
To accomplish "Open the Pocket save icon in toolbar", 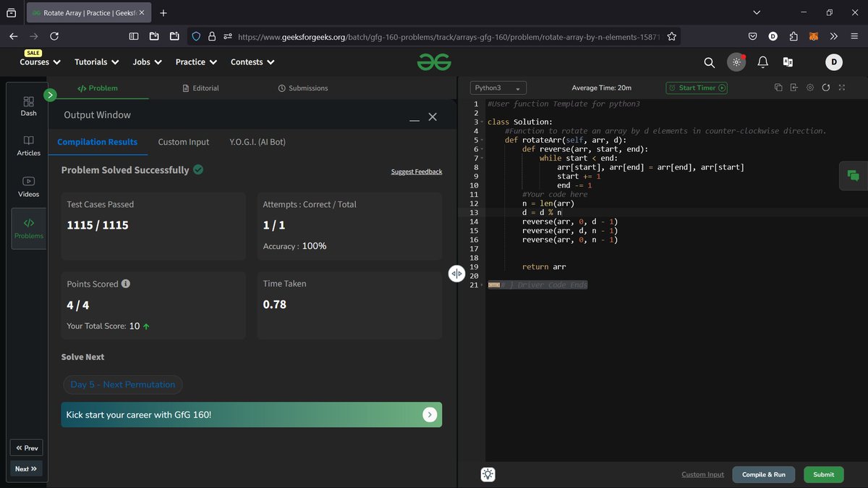I will point(753,36).
